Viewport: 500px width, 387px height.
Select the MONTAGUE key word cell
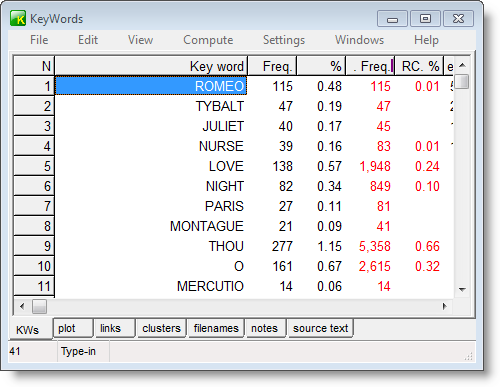click(151, 226)
